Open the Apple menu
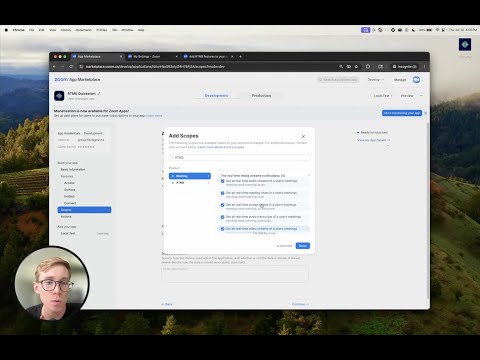Image resolution: width=480 pixels, height=360 pixels. (6, 30)
